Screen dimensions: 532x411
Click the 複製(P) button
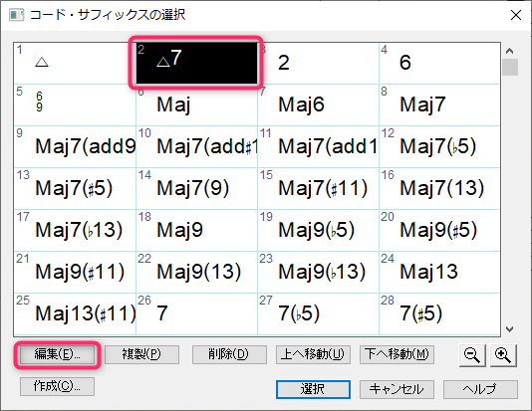click(x=141, y=354)
